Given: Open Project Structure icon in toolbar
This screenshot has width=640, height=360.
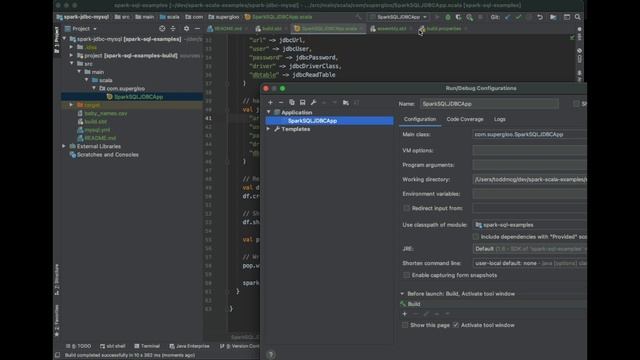Looking at the screenshot, I should click(553, 17).
